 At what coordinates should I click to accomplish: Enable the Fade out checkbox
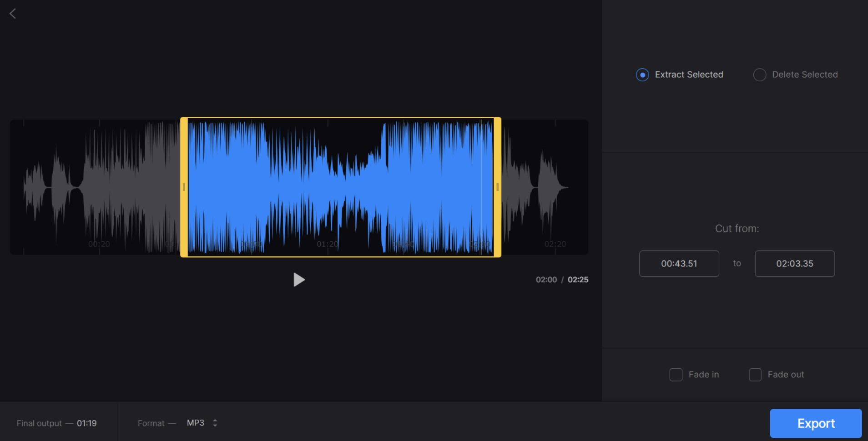click(x=755, y=375)
